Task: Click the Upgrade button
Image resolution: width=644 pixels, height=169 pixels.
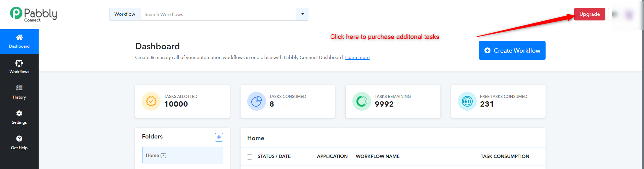Action: point(590,14)
